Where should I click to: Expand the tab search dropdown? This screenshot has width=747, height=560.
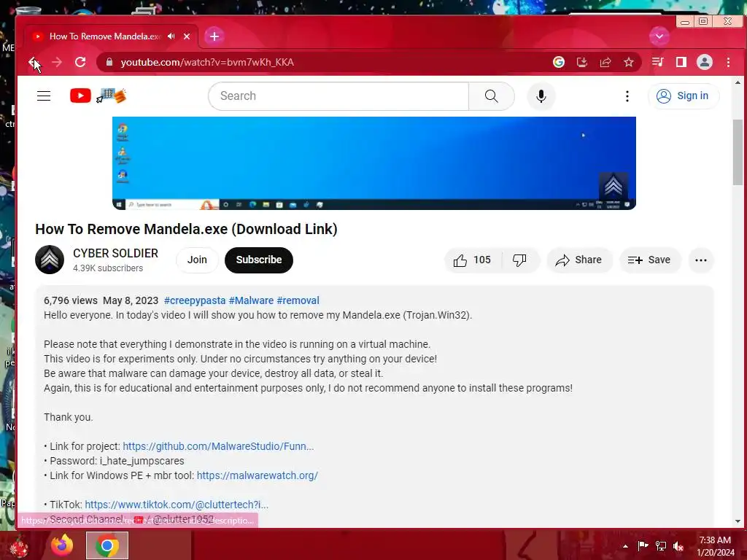pos(659,36)
